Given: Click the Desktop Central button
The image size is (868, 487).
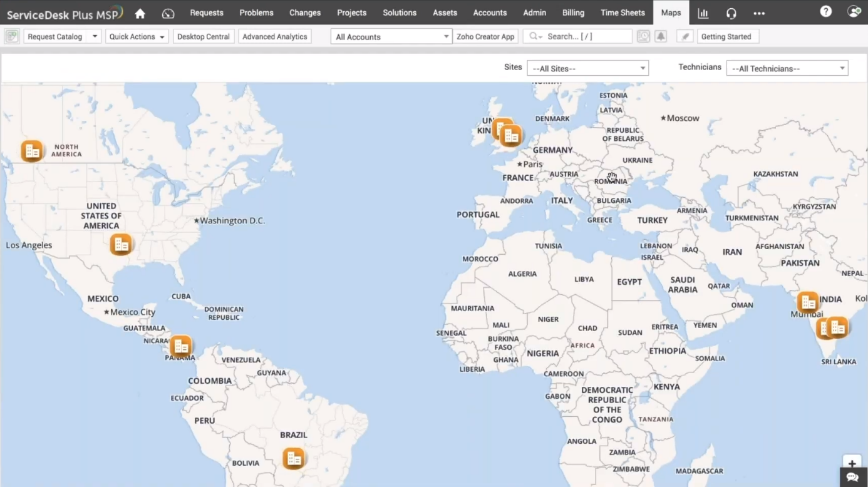Looking at the screenshot, I should tap(204, 37).
